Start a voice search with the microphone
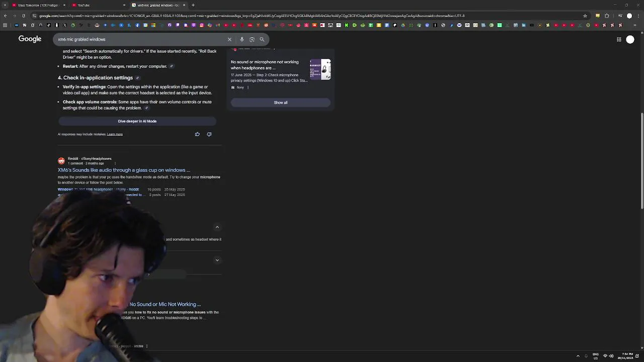This screenshot has width=644, height=362. 242,39
